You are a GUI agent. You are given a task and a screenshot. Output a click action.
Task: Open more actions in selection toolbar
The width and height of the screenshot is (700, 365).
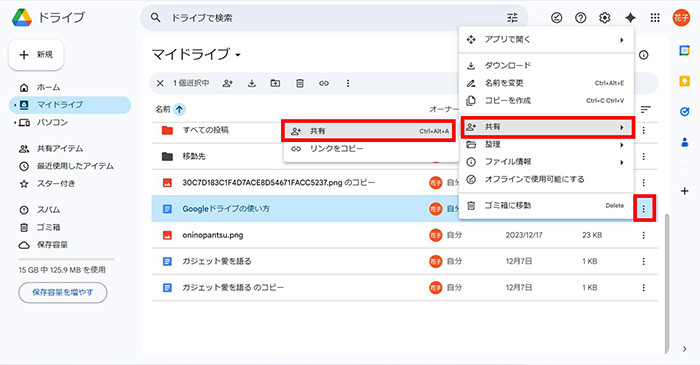pos(348,83)
